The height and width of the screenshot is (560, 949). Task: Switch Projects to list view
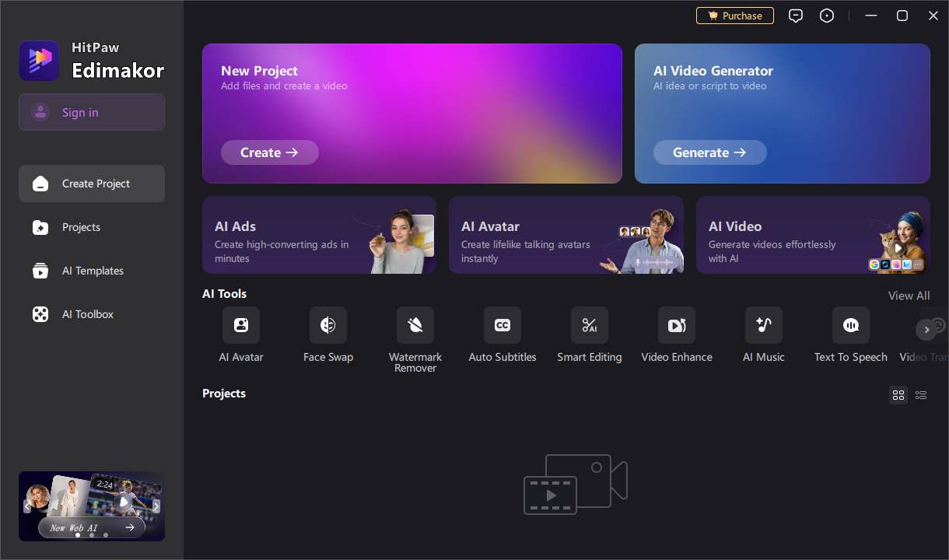tap(921, 395)
